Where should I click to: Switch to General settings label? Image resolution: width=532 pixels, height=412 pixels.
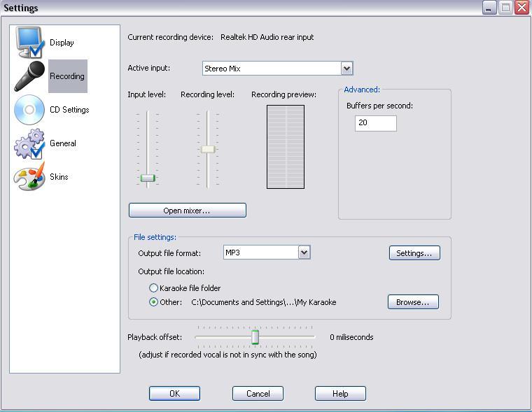pyautogui.click(x=63, y=143)
